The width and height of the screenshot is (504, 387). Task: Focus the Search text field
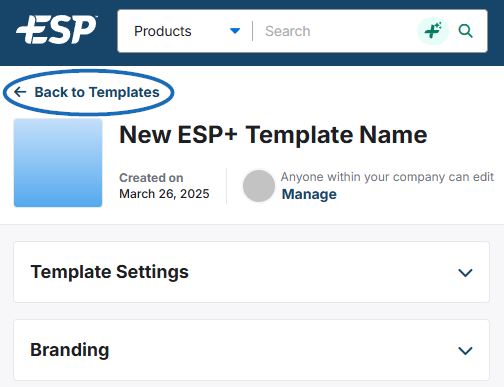(x=337, y=31)
